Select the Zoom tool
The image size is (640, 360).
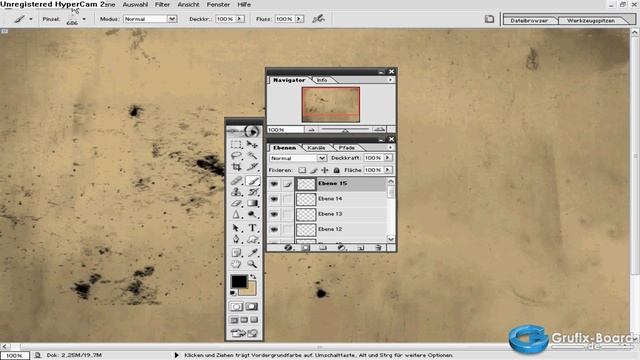click(252, 264)
